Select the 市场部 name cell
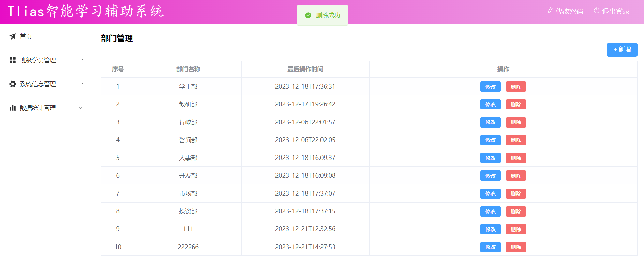The width and height of the screenshot is (644, 268). (188, 194)
